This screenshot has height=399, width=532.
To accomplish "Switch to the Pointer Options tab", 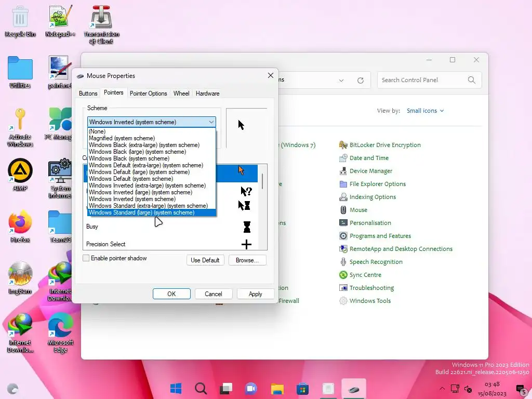I will coord(148,94).
